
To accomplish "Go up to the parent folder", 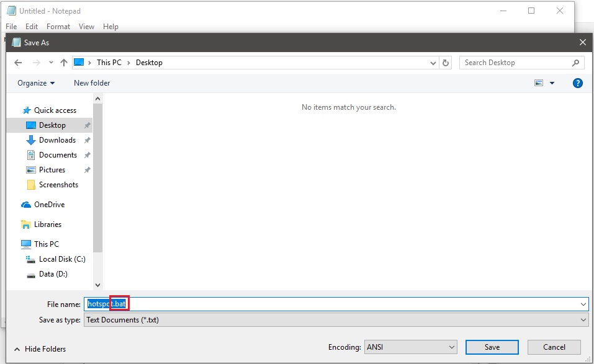I will [x=64, y=62].
